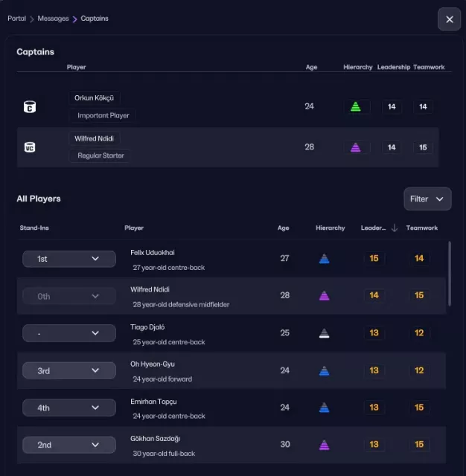Click Gökhan Sazdağı's purple hierarchy pyramid icon
Screen dimensions: 466x476
324,445
